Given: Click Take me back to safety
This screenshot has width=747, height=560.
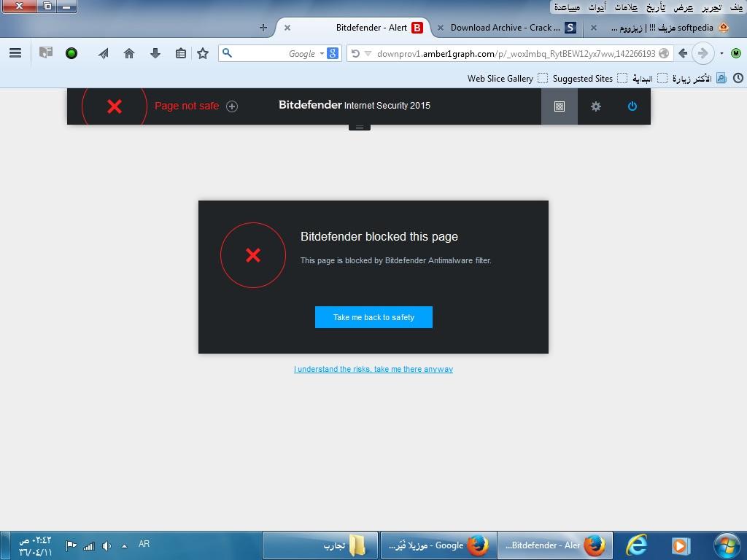Looking at the screenshot, I should pyautogui.click(x=373, y=317).
